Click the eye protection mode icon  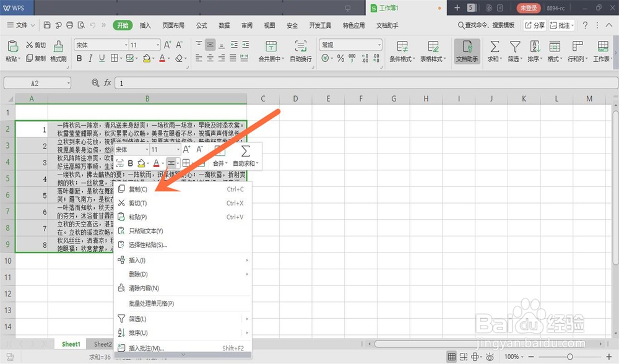490,357
